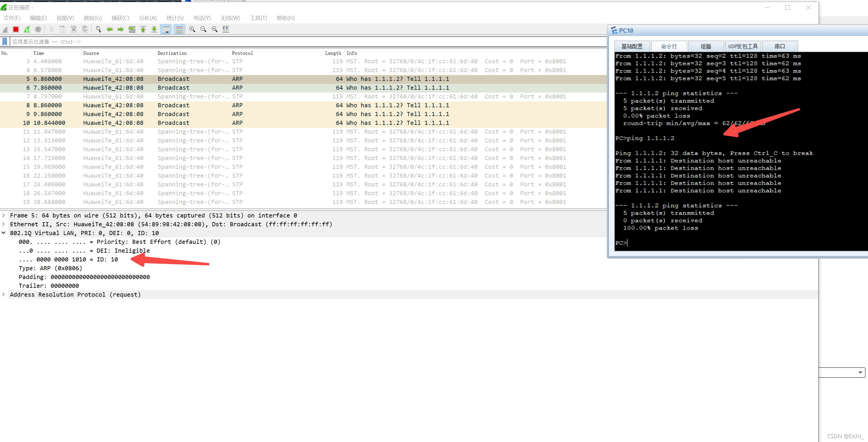Open the 帮助(H) menu
The height and width of the screenshot is (442, 868).
coord(286,18)
